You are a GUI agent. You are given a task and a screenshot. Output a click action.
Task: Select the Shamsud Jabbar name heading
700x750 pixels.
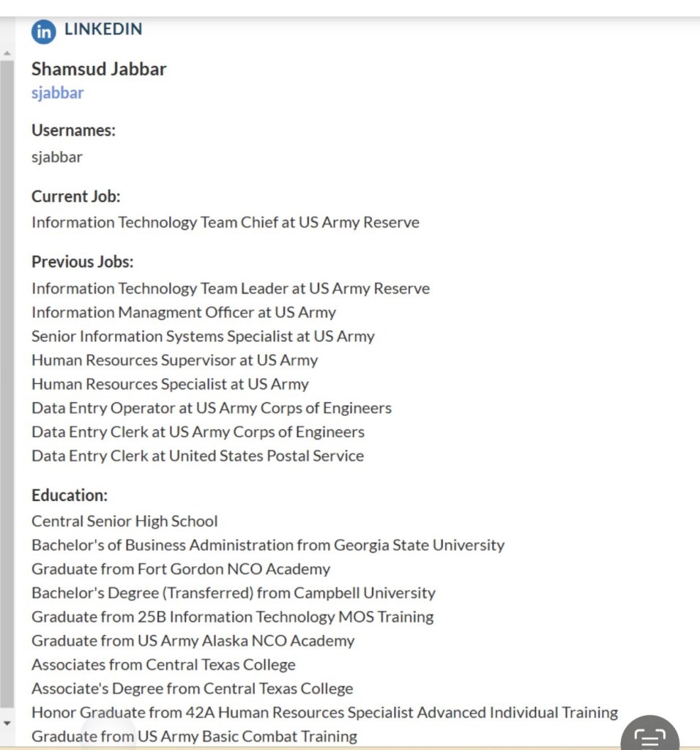pos(99,69)
